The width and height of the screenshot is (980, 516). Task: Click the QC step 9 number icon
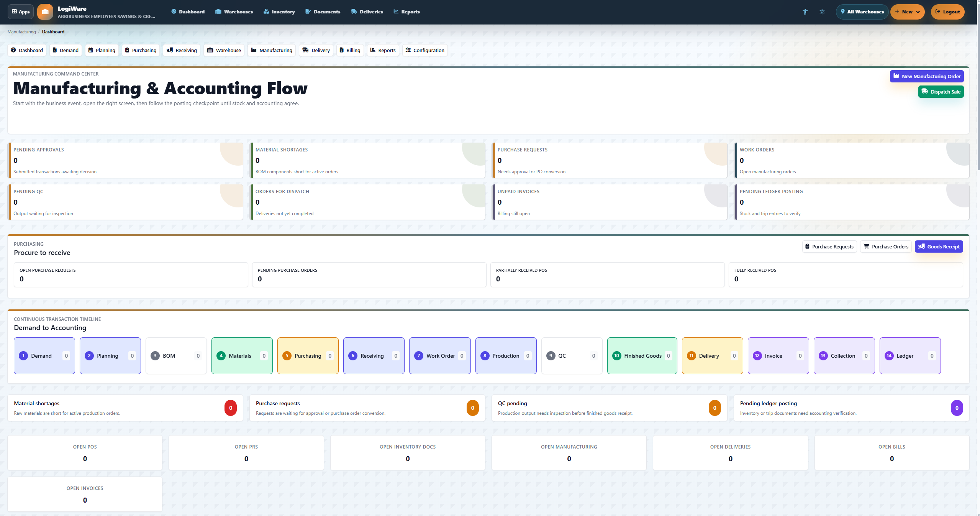click(x=551, y=356)
